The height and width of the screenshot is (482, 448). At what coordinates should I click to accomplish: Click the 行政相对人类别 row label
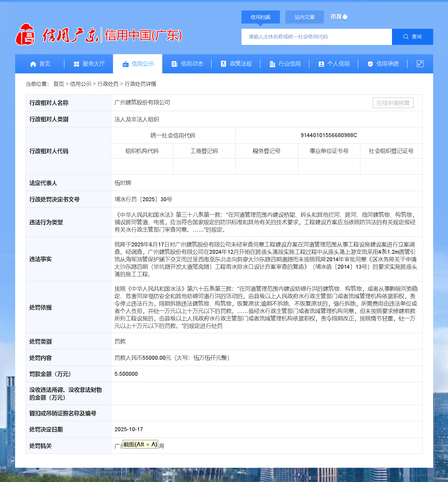click(49, 119)
